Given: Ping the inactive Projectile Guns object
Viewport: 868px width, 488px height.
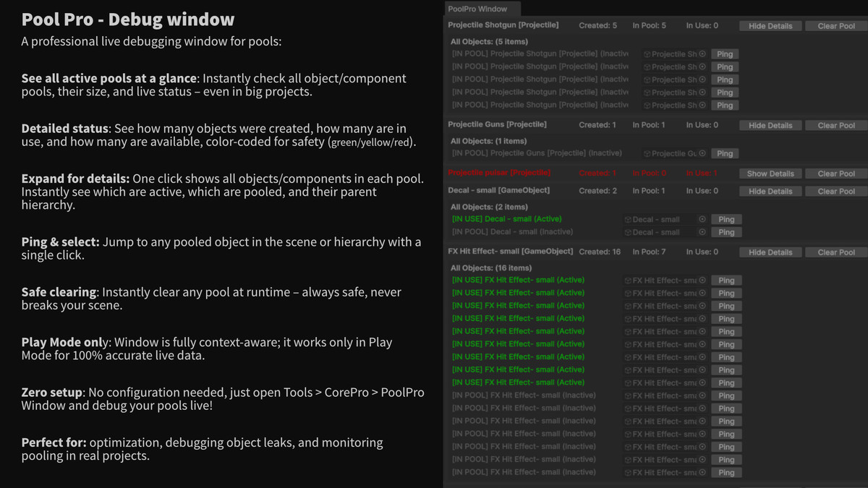Looking at the screenshot, I should point(725,154).
